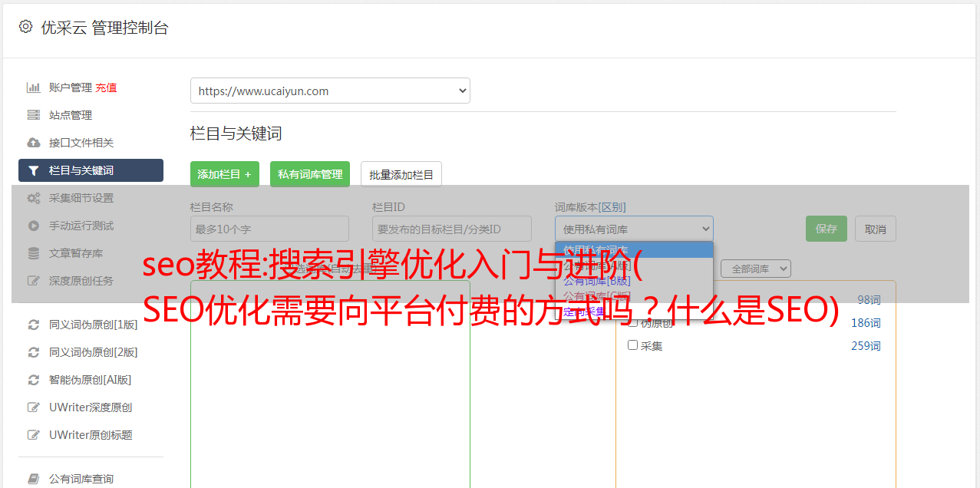Viewport: 980px width, 488px height.
Task: Click the 批量添加栏目 button
Action: [x=401, y=174]
